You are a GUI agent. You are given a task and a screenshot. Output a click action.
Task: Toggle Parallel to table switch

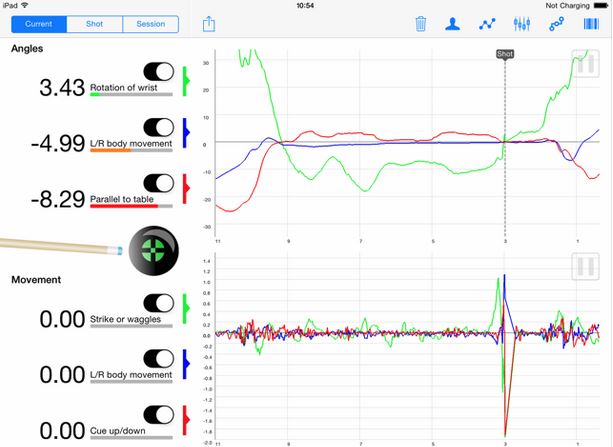coord(159,183)
